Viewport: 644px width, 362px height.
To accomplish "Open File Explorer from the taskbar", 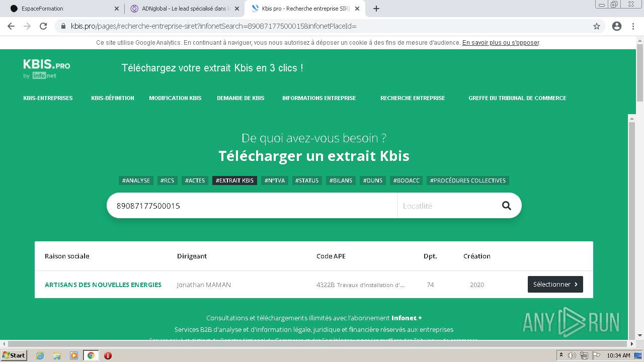I will click(57, 355).
